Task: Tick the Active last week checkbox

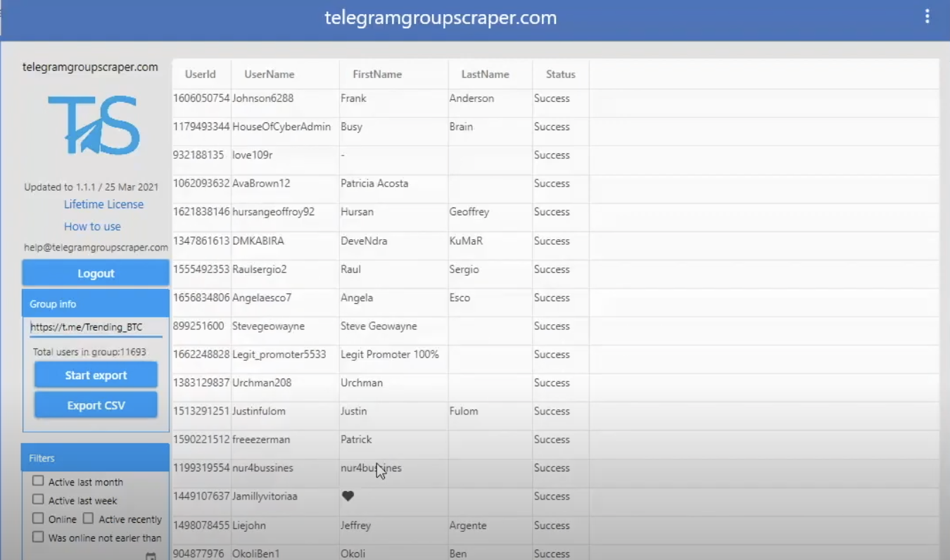Action: coord(38,499)
